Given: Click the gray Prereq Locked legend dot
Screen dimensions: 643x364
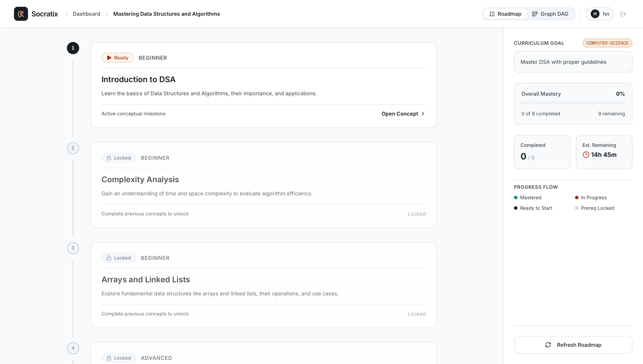Looking at the screenshot, I should point(577,208).
